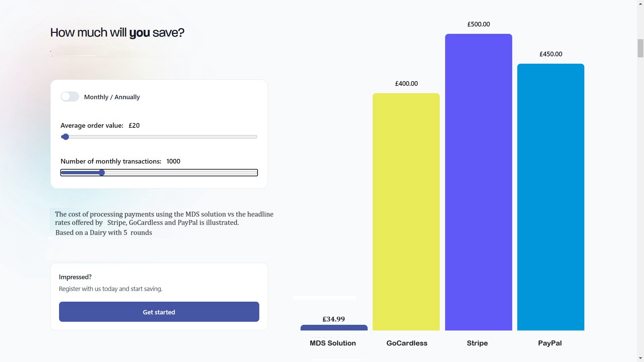Click the Average order value slider handle
Image resolution: width=644 pixels, height=362 pixels.
[x=66, y=137]
